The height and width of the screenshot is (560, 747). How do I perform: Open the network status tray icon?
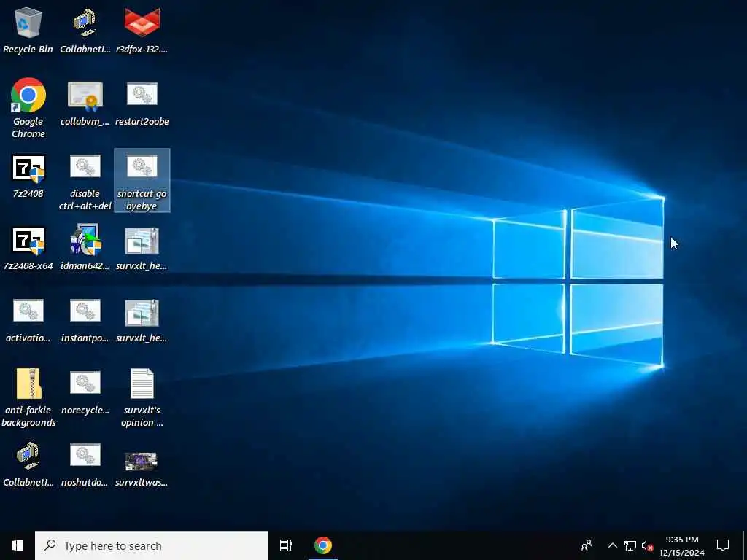[x=630, y=545]
